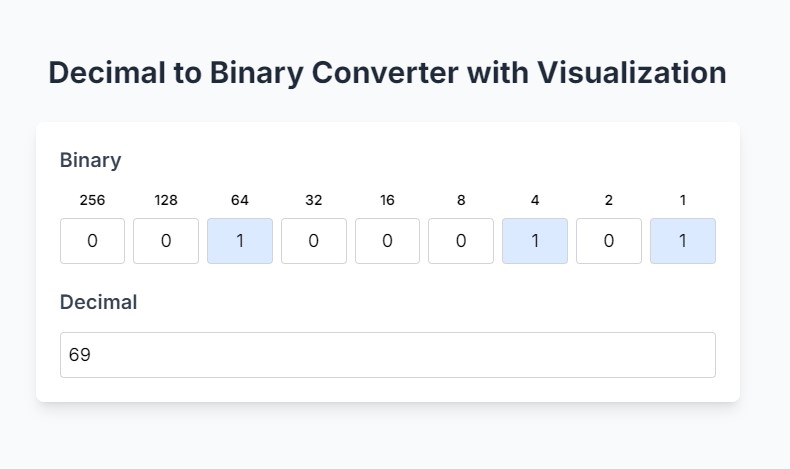Click the "Binary" section label
The height and width of the screenshot is (469, 790).
coord(90,160)
